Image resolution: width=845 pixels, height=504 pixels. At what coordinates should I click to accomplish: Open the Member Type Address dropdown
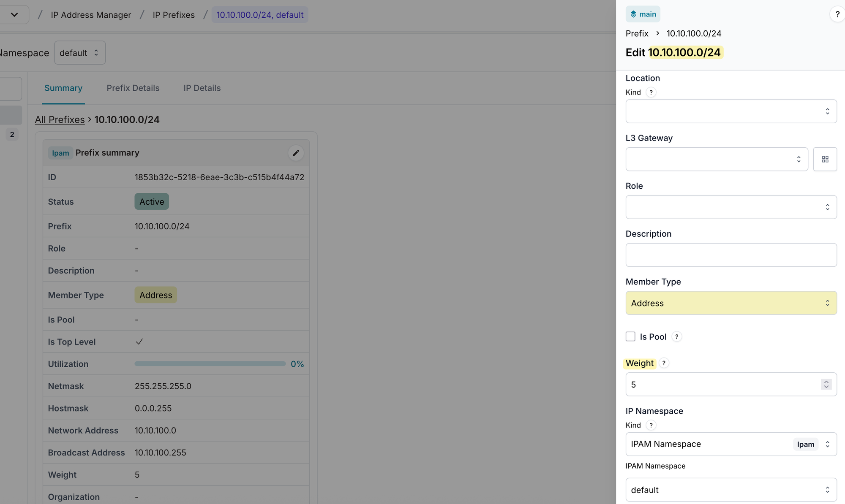[x=731, y=303]
